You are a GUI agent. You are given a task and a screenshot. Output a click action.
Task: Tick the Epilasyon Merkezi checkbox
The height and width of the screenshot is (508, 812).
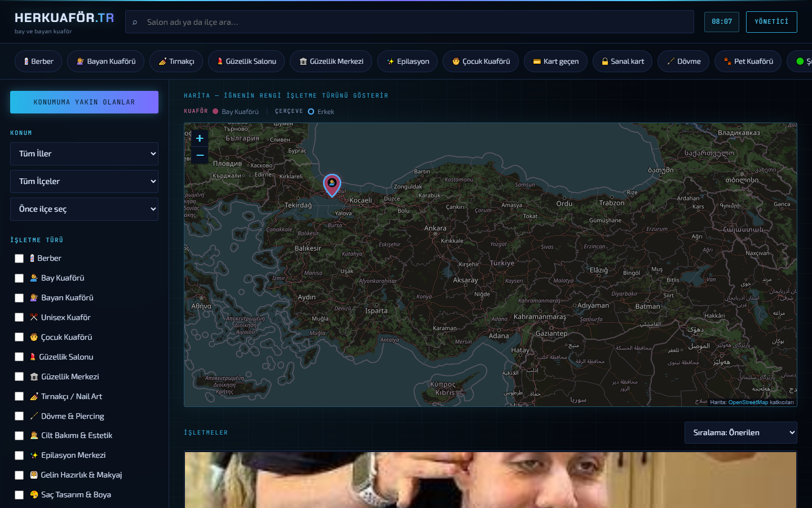pos(19,456)
